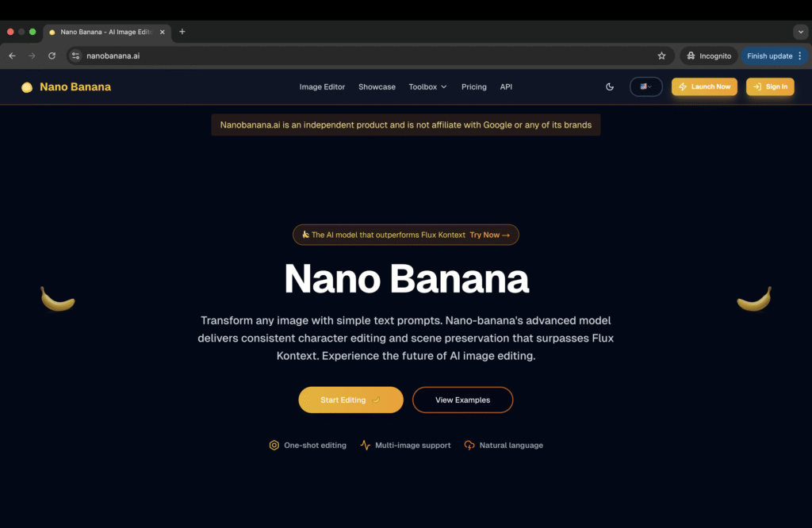
Task: Open the Chrome three-dot menu
Action: point(800,56)
